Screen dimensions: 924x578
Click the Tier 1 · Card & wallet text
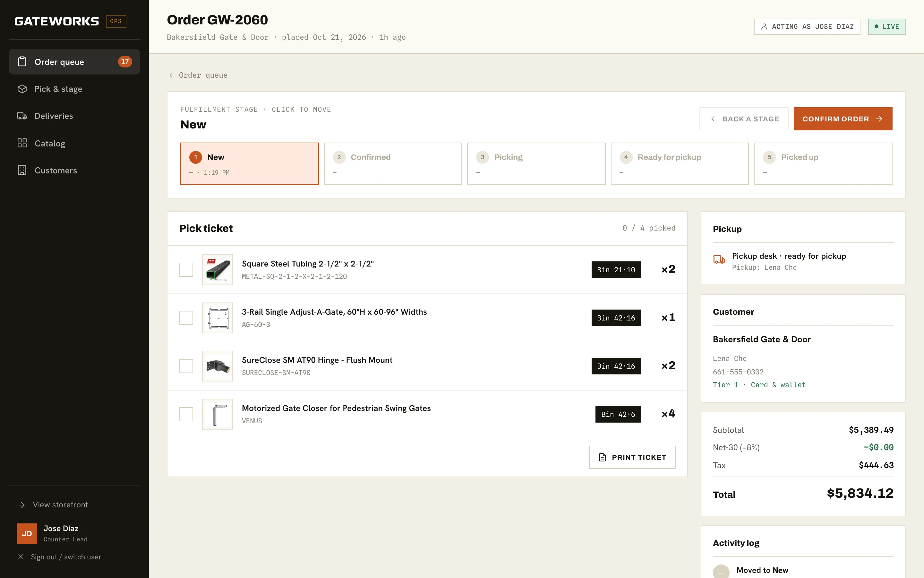pyautogui.click(x=759, y=385)
